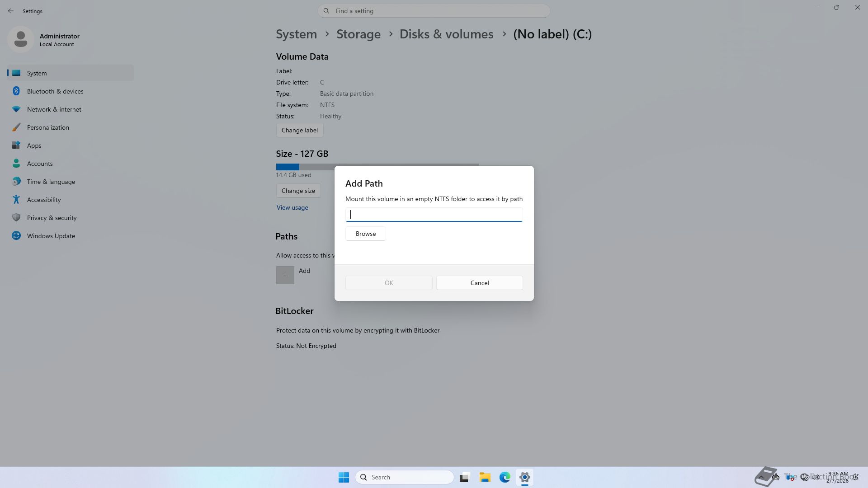Show hidden icons chevron in system tray
Image resolution: width=868 pixels, height=488 pixels.
coord(762,477)
